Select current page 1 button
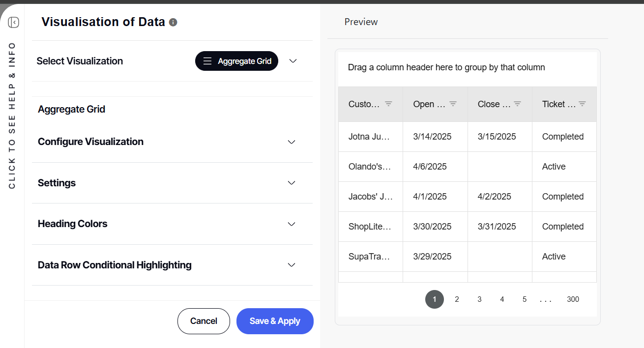644x348 pixels. [x=435, y=299]
